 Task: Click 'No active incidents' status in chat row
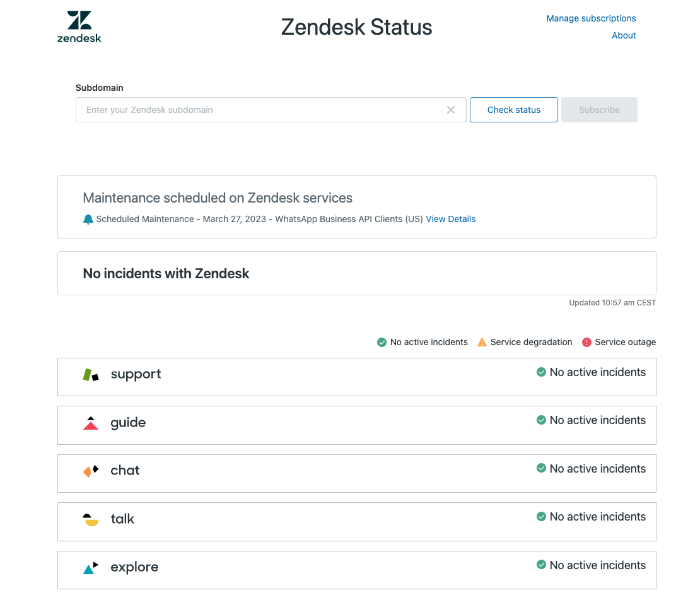[x=598, y=469]
